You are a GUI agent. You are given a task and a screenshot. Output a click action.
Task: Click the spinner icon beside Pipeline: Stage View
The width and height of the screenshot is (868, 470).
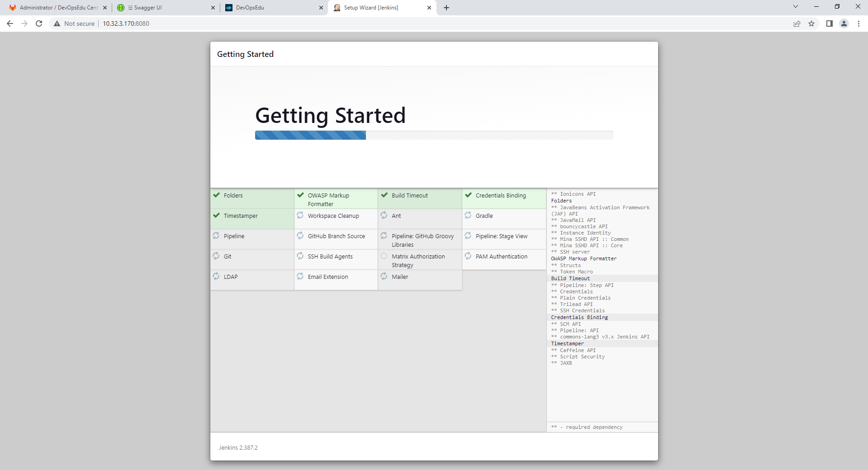[x=468, y=235]
